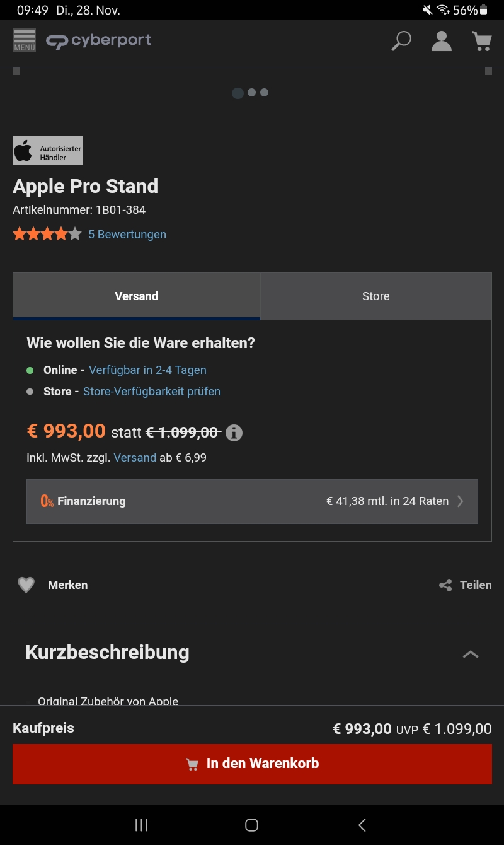Open the user account icon
This screenshot has height=845, width=504.
point(441,41)
